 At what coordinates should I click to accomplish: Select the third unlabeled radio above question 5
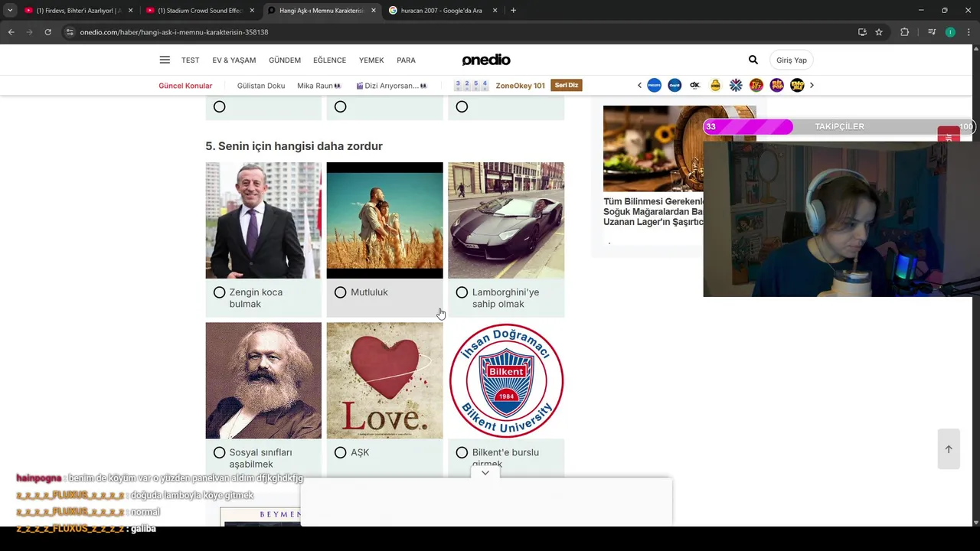pos(462,107)
